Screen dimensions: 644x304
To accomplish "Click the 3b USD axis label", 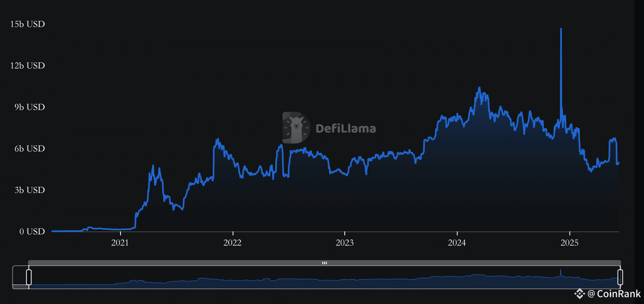I will (30, 190).
